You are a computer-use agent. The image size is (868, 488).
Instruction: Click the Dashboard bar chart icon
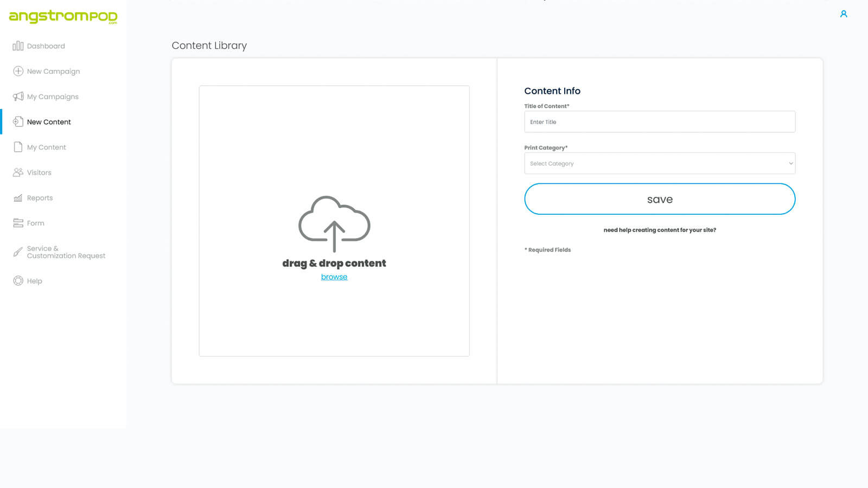[18, 46]
